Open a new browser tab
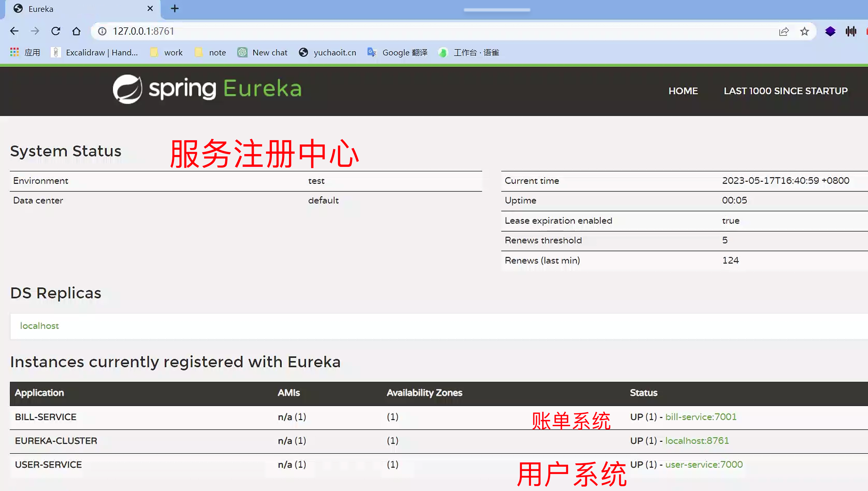The height and width of the screenshot is (491, 868). (175, 9)
